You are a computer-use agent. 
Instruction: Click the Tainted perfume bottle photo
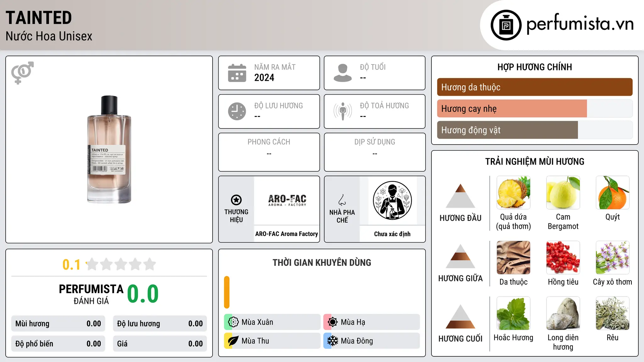(x=109, y=149)
